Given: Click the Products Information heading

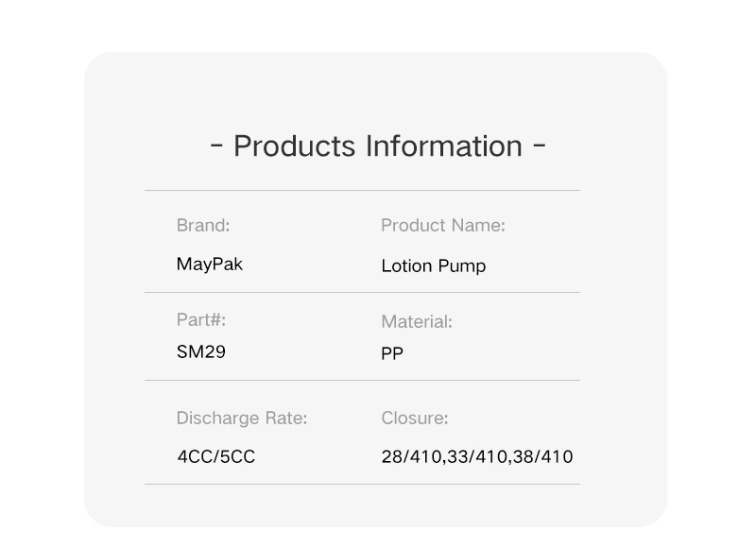Looking at the screenshot, I should [378, 146].
